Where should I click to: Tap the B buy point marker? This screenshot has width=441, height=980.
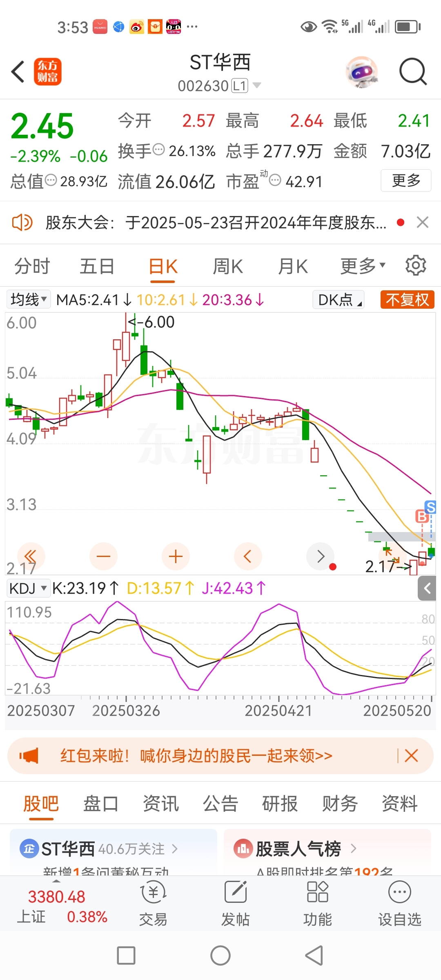pos(422,517)
